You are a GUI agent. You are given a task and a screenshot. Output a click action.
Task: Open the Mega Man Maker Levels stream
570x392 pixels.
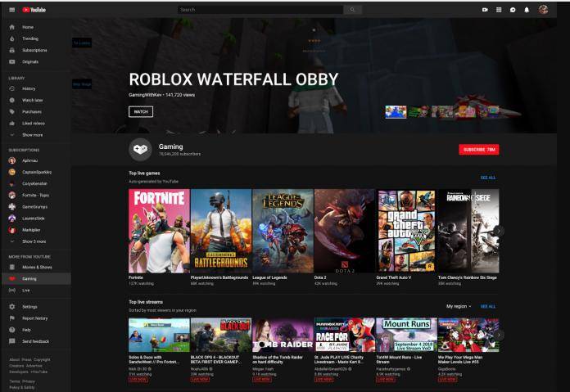tap(468, 335)
